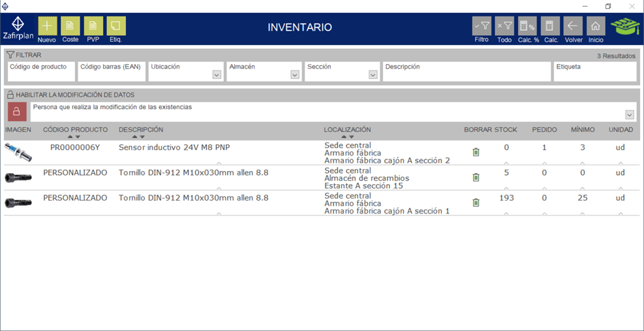
Task: Click the Código de producto filter field
Action: 41,72
